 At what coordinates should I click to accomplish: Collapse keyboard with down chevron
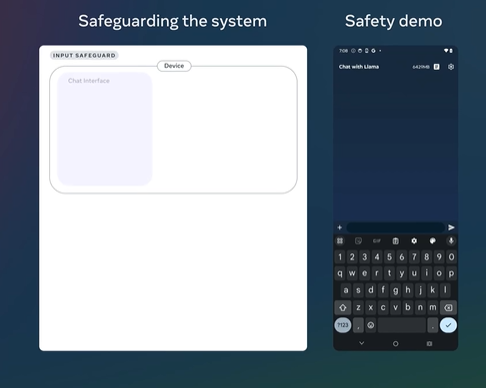coord(362,343)
